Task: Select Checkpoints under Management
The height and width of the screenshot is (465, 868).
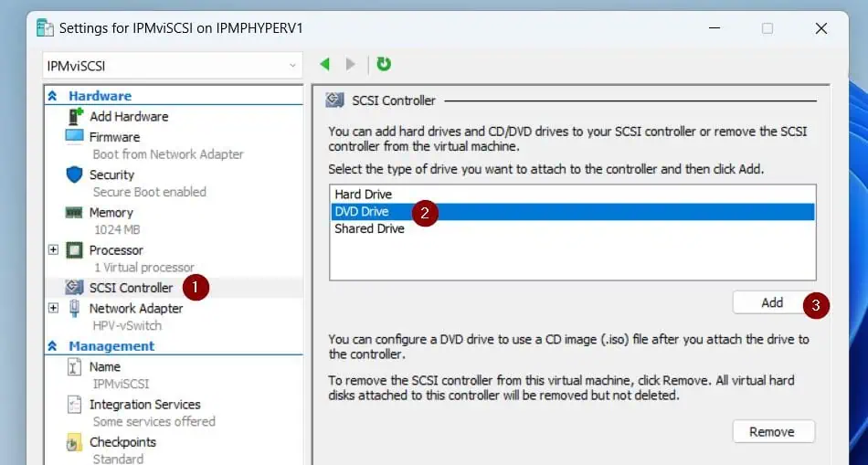Action: point(123,442)
